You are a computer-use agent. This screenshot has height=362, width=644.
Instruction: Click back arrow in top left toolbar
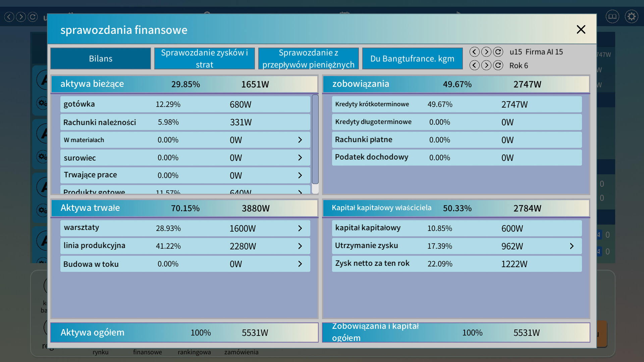coord(9,17)
